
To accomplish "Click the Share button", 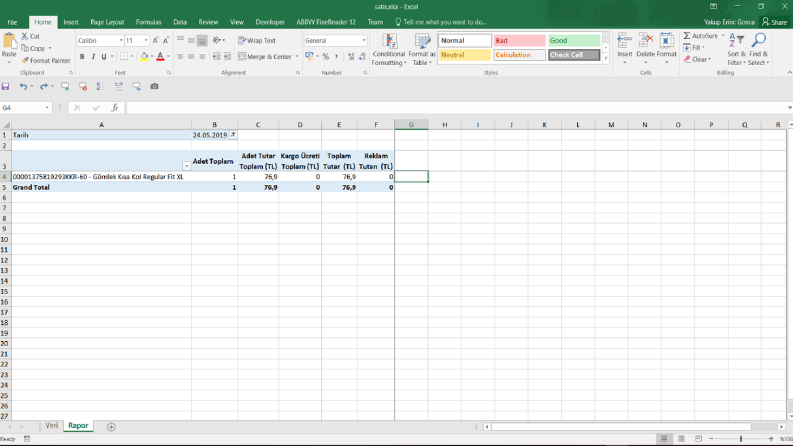I will [x=775, y=22].
